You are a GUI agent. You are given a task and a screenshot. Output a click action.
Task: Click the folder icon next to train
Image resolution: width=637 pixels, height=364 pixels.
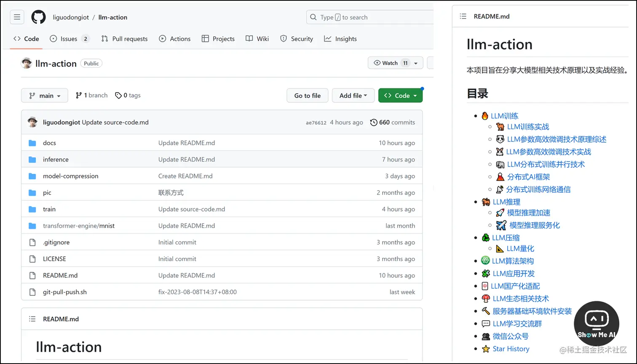pyautogui.click(x=32, y=209)
